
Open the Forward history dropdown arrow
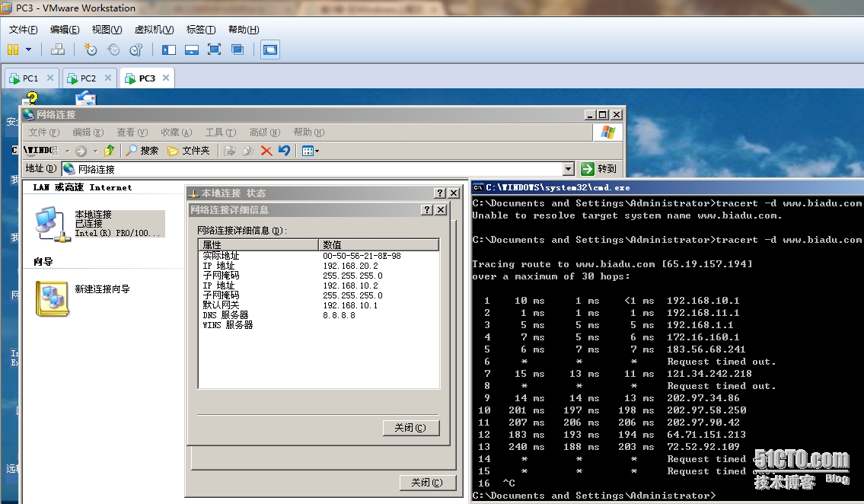coord(95,151)
